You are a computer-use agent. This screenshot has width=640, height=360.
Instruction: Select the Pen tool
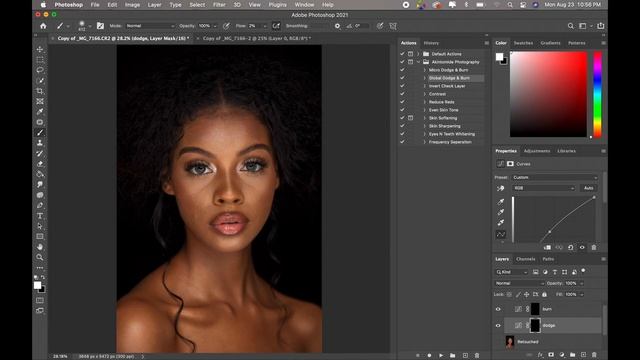40,205
